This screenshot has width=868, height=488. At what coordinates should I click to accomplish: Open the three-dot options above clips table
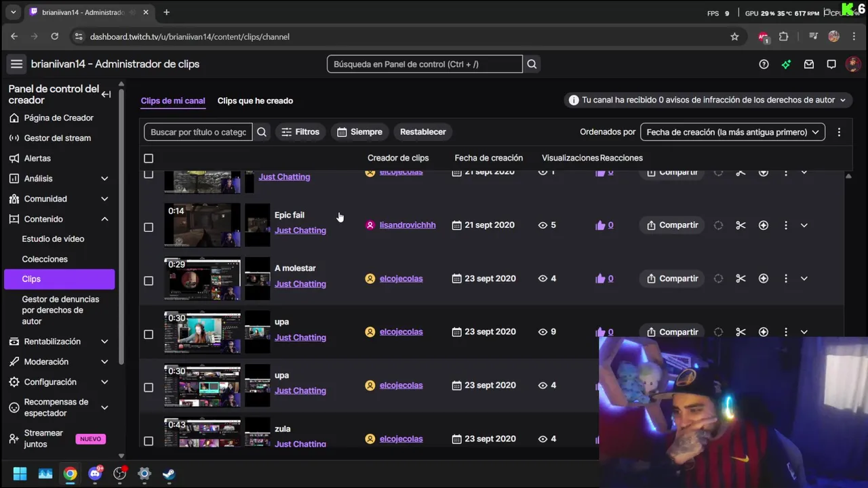839,132
